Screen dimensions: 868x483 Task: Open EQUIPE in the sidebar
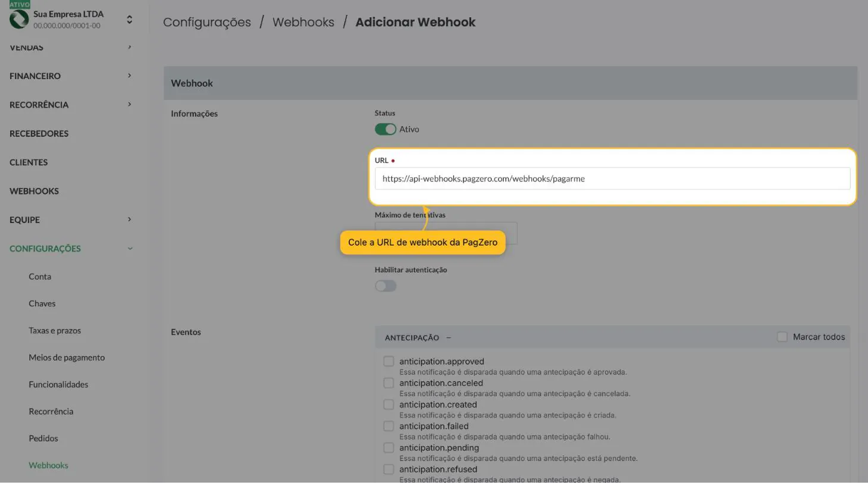click(x=24, y=220)
